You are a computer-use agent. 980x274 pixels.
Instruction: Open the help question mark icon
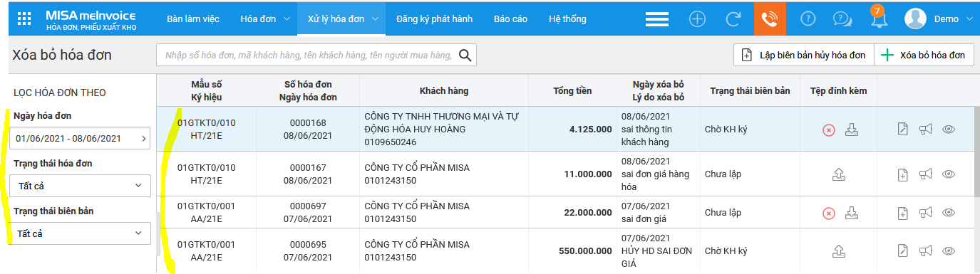808,19
